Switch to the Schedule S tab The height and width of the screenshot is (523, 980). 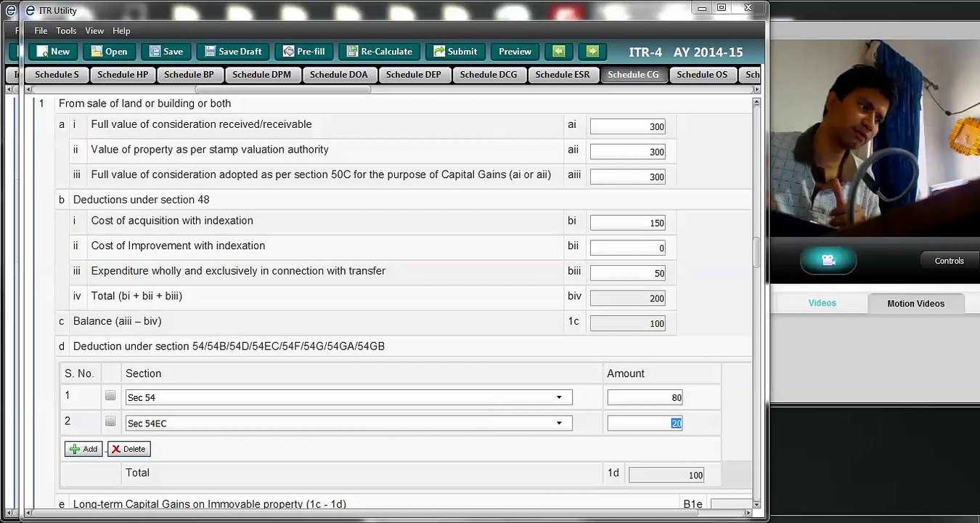tap(57, 74)
